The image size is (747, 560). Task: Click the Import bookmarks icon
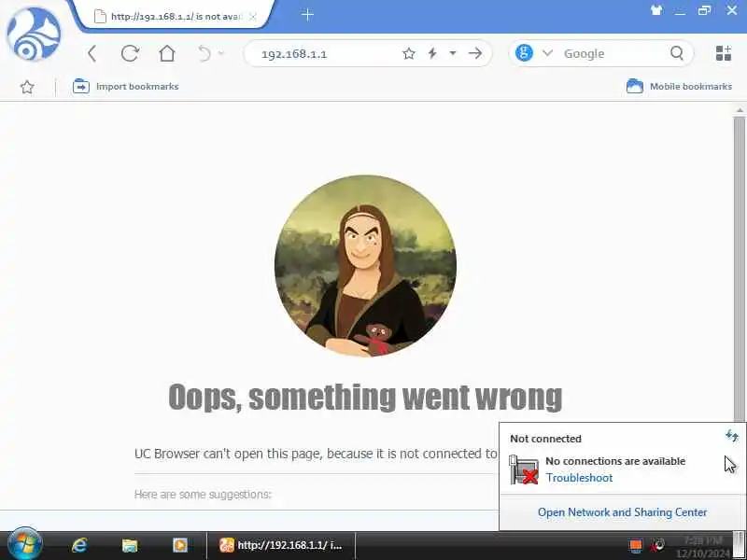(x=81, y=86)
